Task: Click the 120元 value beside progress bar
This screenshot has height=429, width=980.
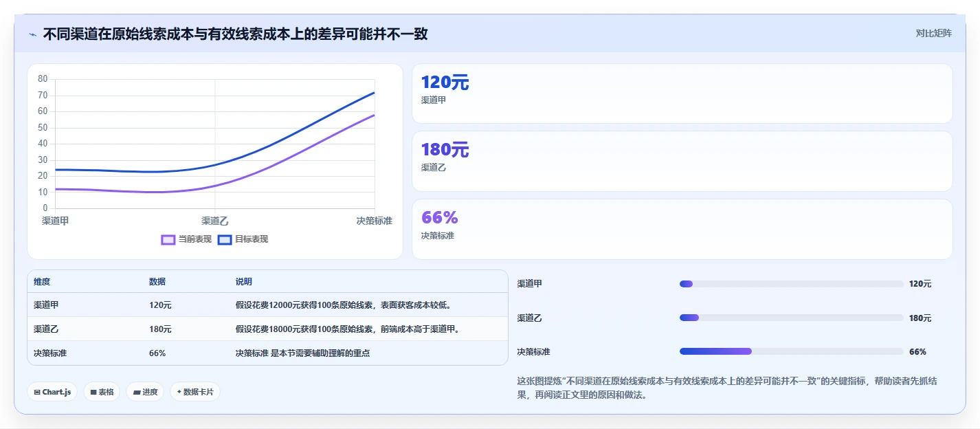Action: tap(920, 284)
